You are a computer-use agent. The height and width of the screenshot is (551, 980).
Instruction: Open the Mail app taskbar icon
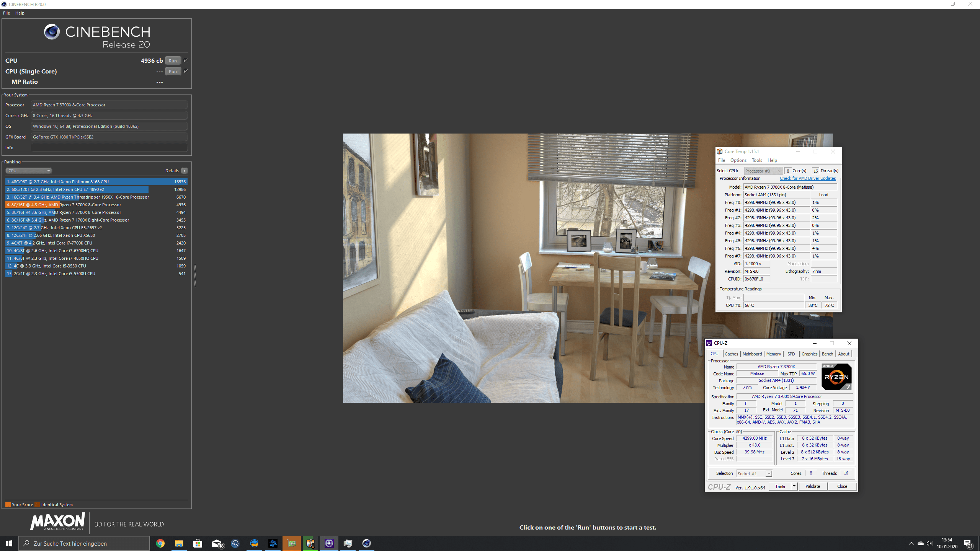pyautogui.click(x=217, y=543)
